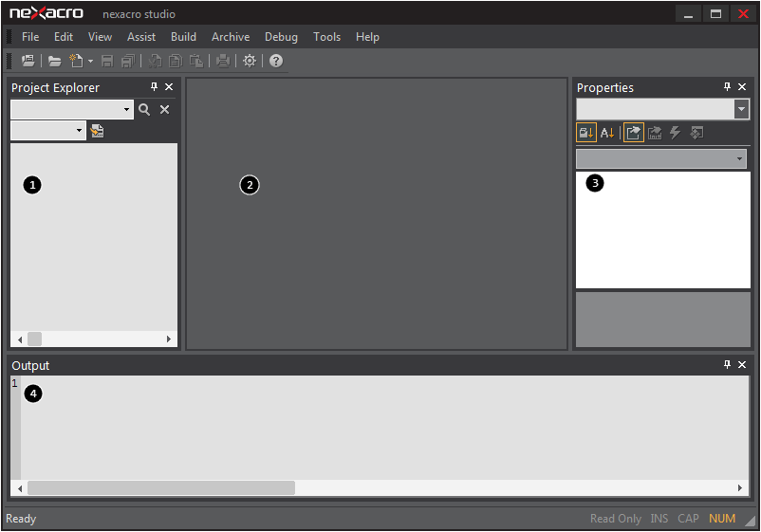The image size is (761, 532).
Task: Click the first toolbar icon left of Open folder
Action: [28, 61]
